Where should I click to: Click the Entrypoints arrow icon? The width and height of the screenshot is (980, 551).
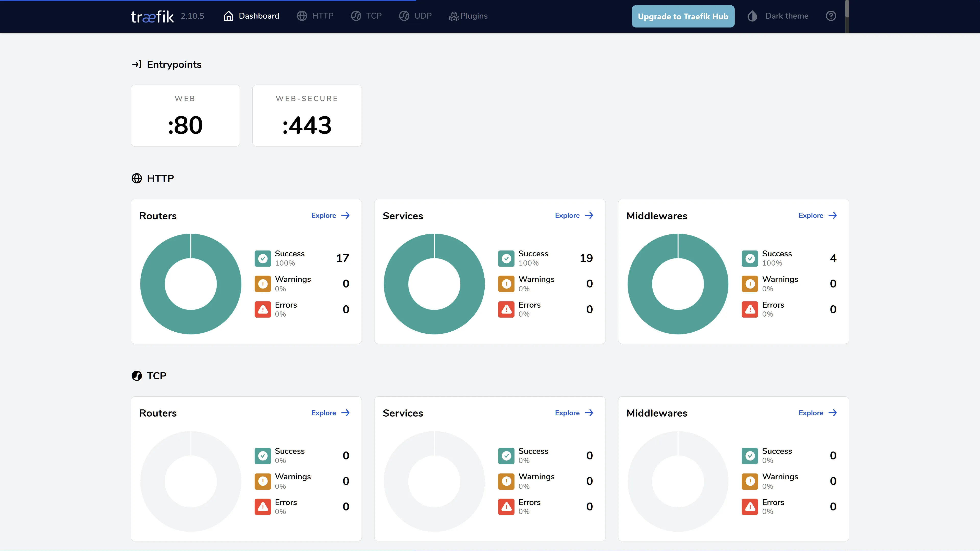137,64
